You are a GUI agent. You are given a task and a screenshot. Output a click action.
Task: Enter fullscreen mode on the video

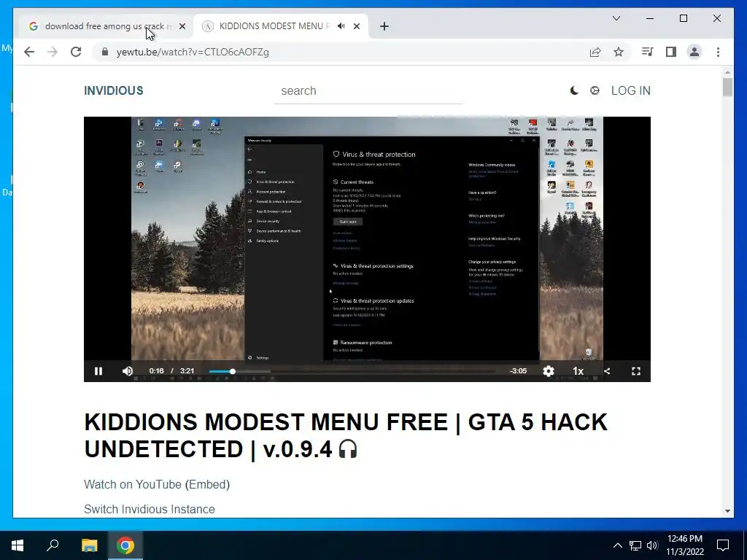pos(636,371)
